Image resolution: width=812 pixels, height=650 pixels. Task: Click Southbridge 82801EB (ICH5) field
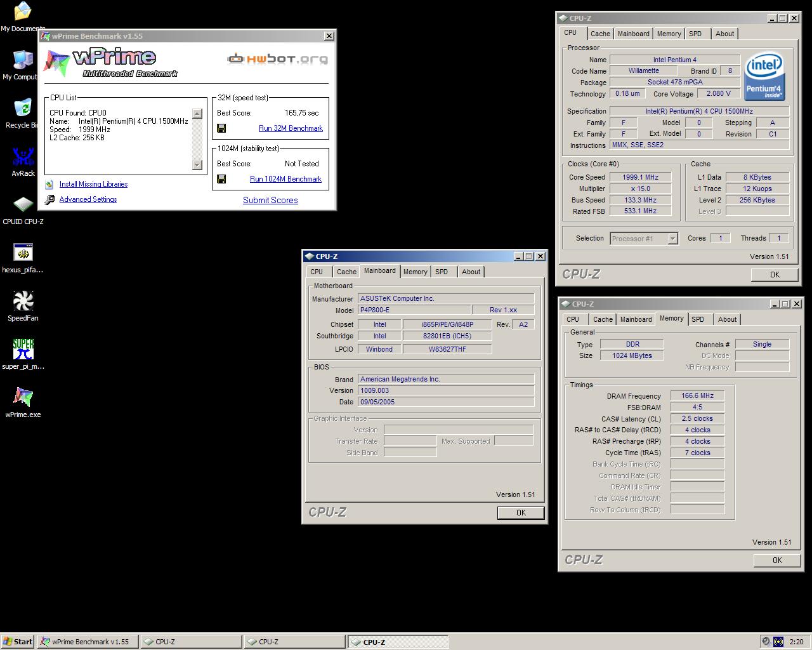tap(447, 336)
